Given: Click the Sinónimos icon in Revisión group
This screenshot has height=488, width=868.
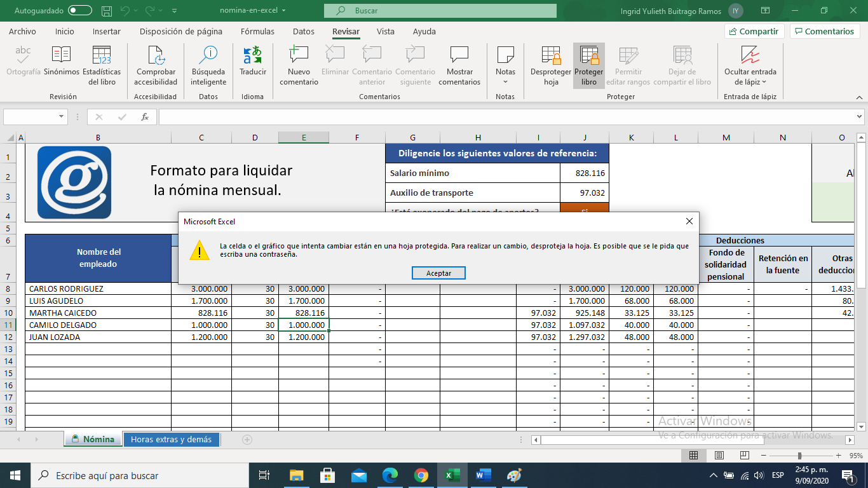Looking at the screenshot, I should point(62,56).
